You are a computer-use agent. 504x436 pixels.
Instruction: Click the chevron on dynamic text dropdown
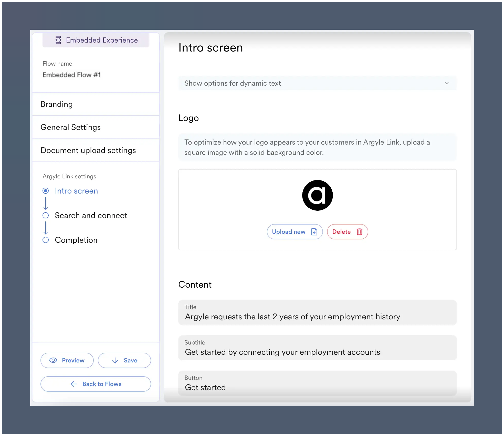coord(446,83)
